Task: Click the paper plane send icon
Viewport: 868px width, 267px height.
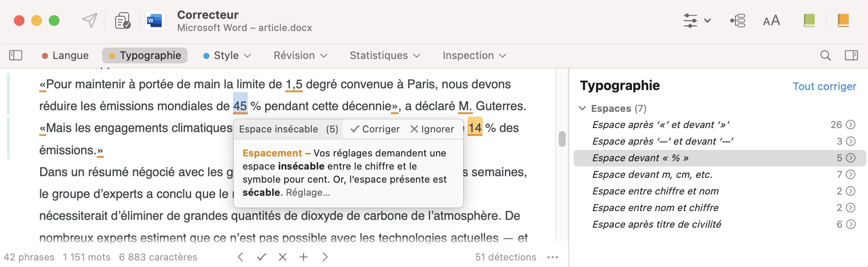Action: [90, 21]
